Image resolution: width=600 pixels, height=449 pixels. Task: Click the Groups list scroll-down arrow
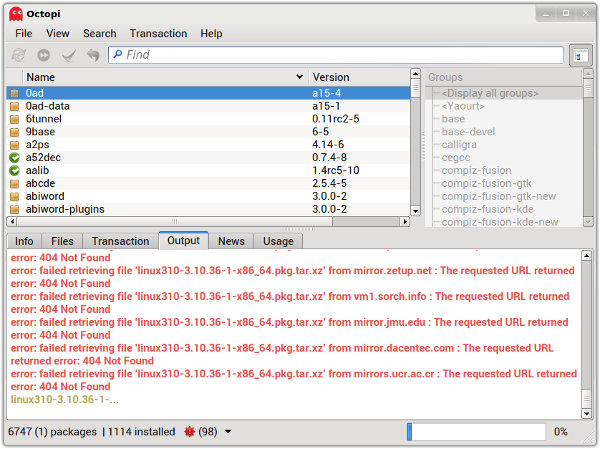(x=588, y=222)
